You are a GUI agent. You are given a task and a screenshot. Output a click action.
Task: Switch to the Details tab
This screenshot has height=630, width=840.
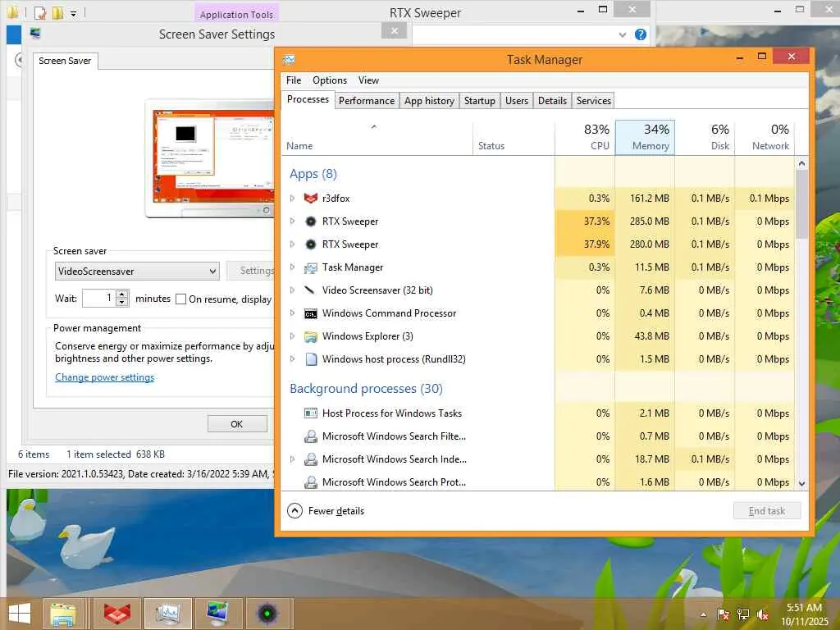(x=552, y=101)
